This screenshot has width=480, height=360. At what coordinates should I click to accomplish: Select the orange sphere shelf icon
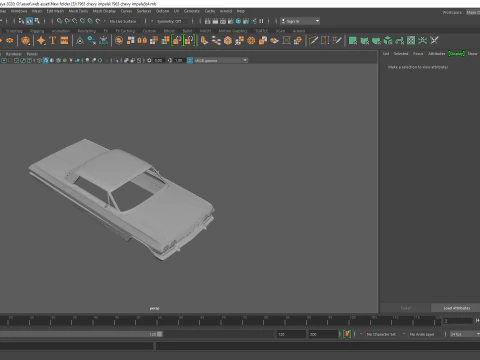(25, 41)
